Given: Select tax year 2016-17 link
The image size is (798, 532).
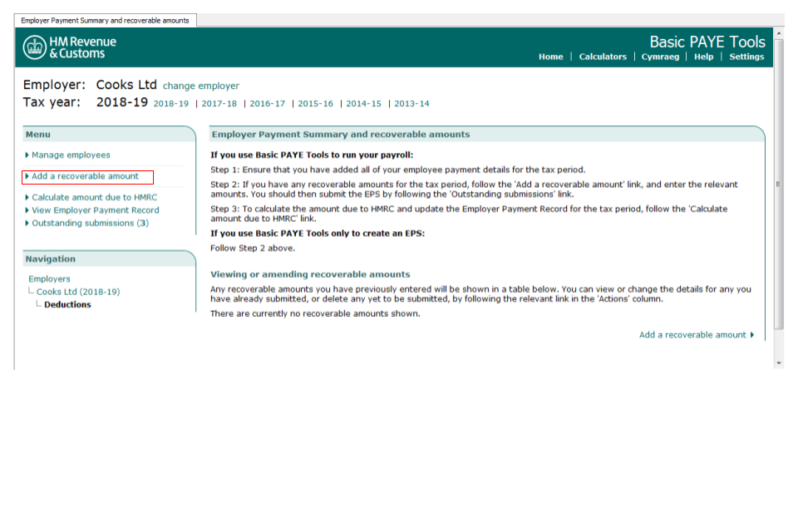Looking at the screenshot, I should click(x=267, y=103).
